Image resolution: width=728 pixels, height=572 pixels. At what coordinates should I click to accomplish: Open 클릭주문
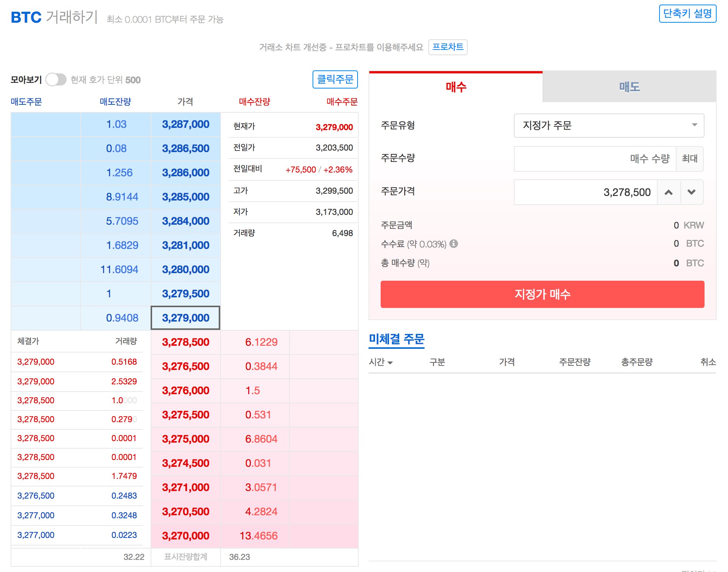tap(335, 79)
